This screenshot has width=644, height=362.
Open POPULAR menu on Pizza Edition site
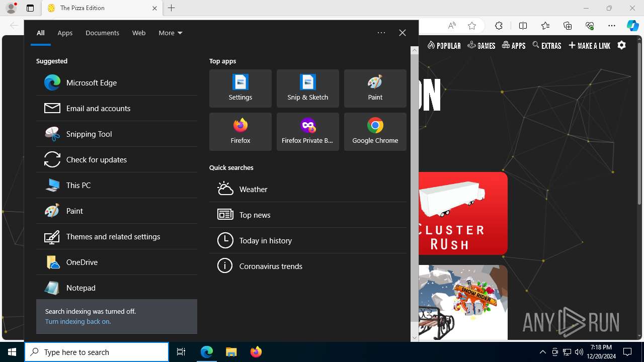(x=444, y=45)
